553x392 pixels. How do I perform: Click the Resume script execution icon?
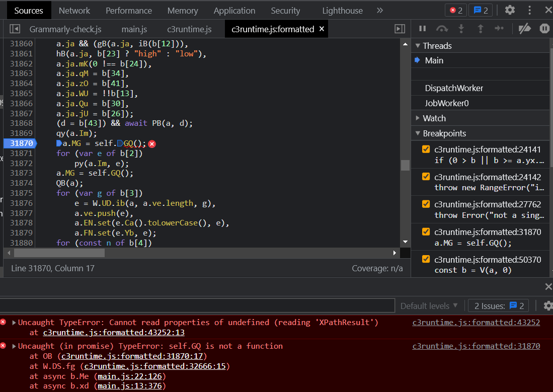(x=422, y=29)
